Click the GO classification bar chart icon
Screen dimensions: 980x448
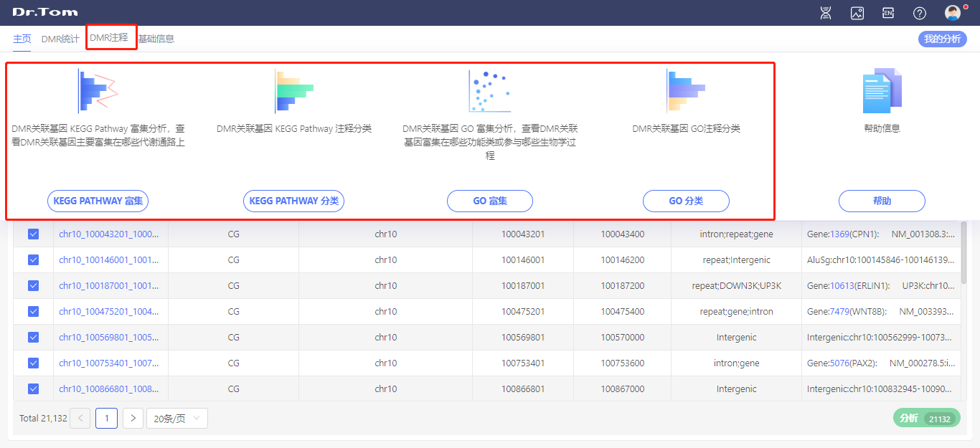click(x=686, y=91)
